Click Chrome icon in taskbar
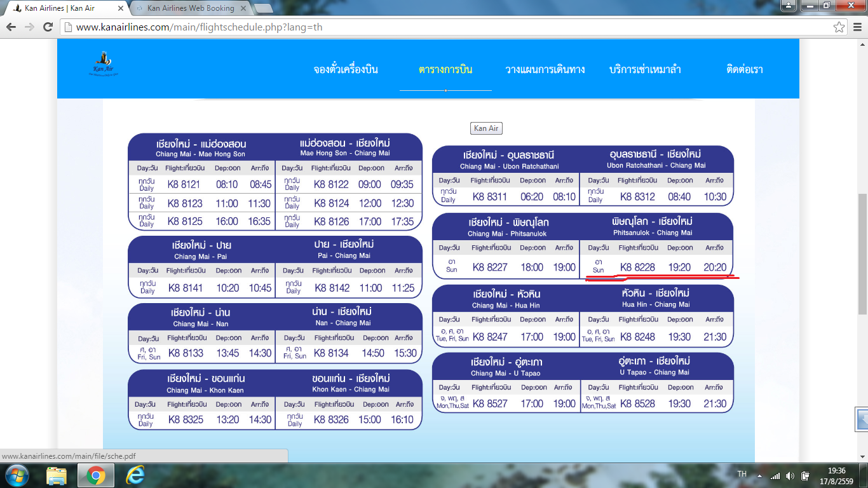The width and height of the screenshot is (868, 488). click(96, 475)
